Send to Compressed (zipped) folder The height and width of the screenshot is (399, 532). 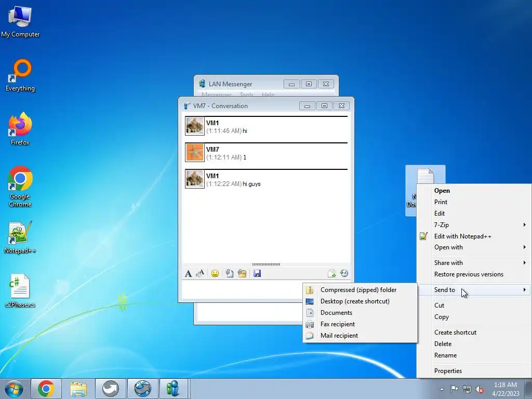360,290
